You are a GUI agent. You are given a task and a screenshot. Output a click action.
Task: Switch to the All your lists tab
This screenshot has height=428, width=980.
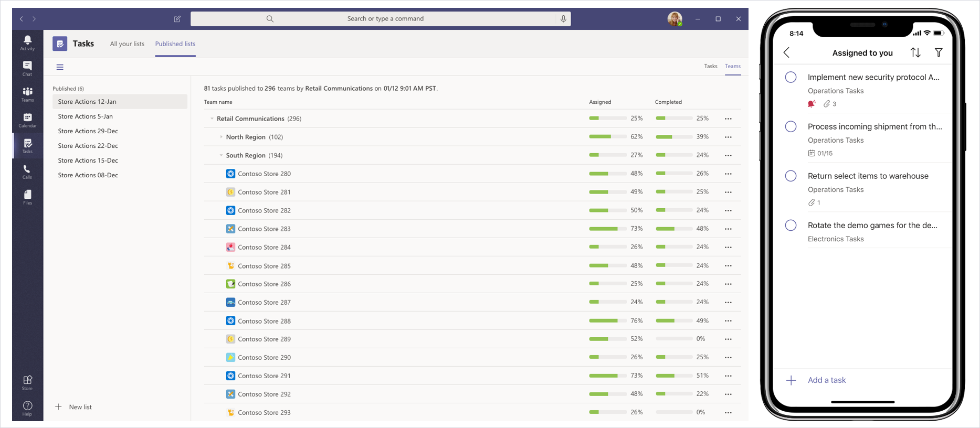coord(127,44)
